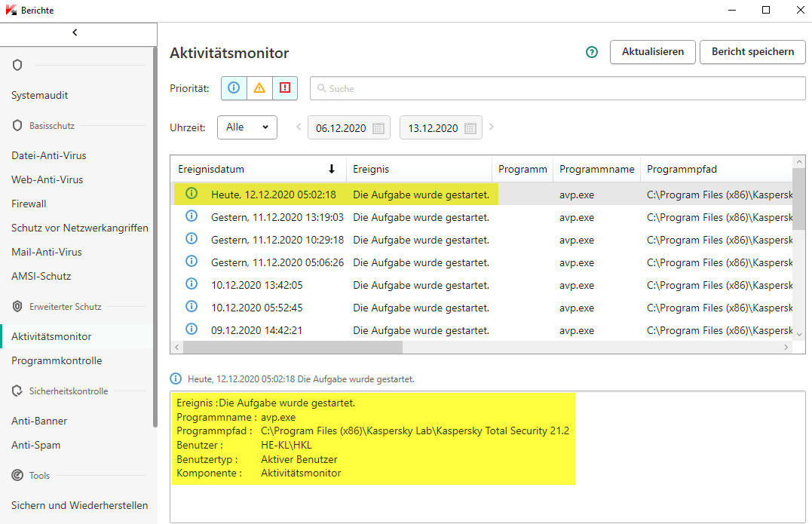Toggle the critical priority filter
Screen dimensions: 812x524
click(285, 88)
